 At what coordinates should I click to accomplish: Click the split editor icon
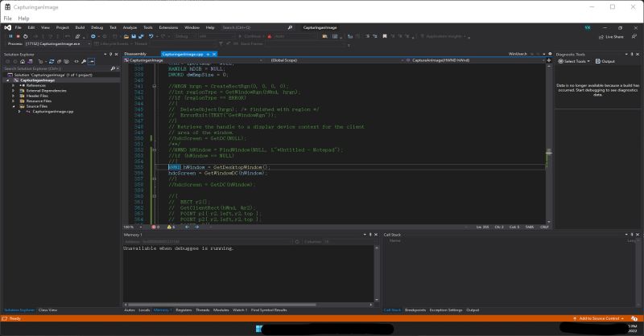tap(549, 60)
